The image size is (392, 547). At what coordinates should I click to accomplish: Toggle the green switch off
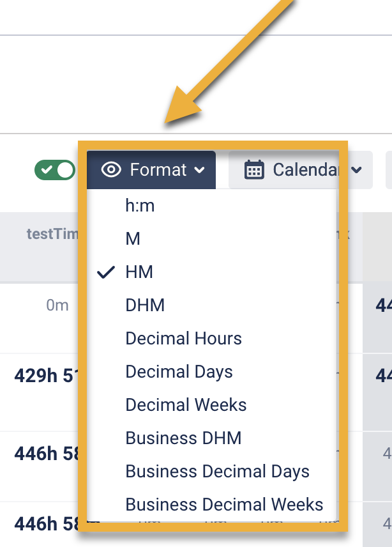coord(55,171)
